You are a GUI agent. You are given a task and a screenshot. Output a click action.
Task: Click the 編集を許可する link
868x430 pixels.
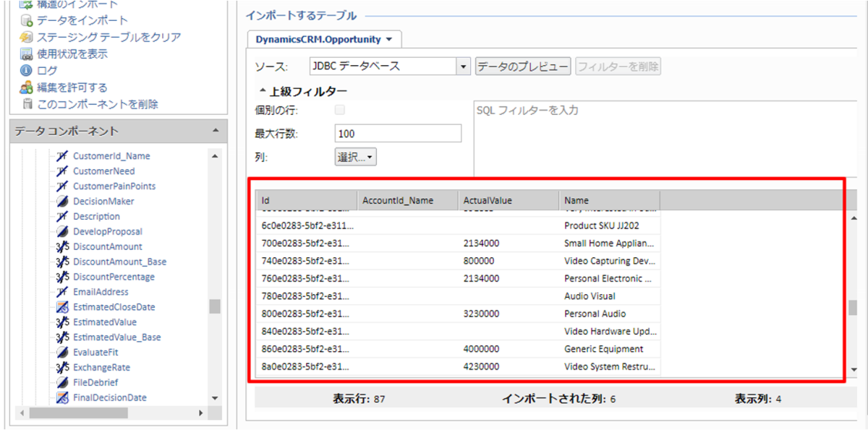pyautogui.click(x=72, y=87)
